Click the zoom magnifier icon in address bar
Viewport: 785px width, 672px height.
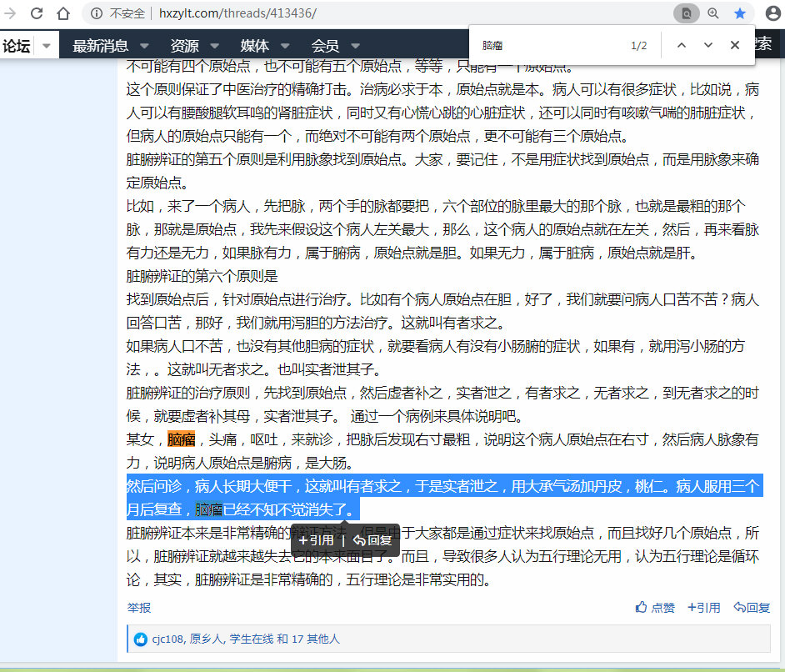coord(713,13)
